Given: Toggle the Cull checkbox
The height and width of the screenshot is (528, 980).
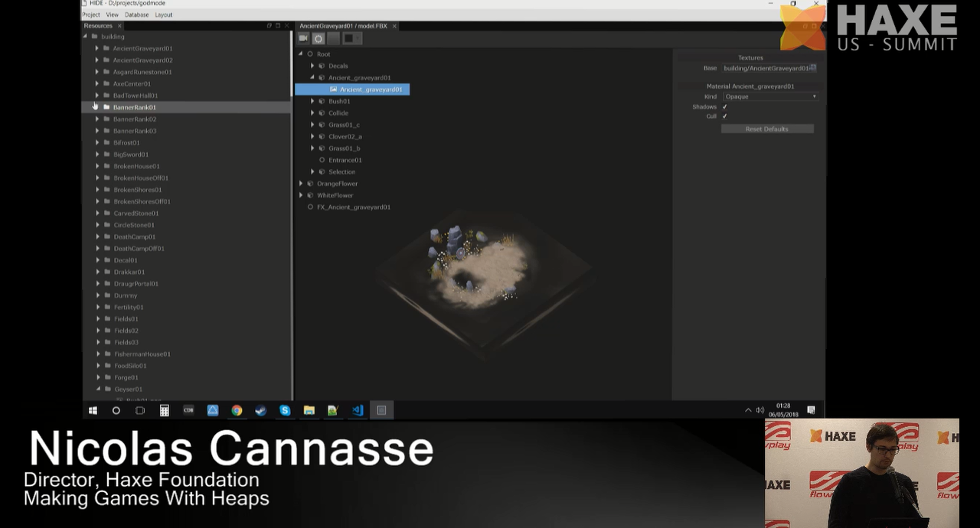Looking at the screenshot, I should 724,116.
